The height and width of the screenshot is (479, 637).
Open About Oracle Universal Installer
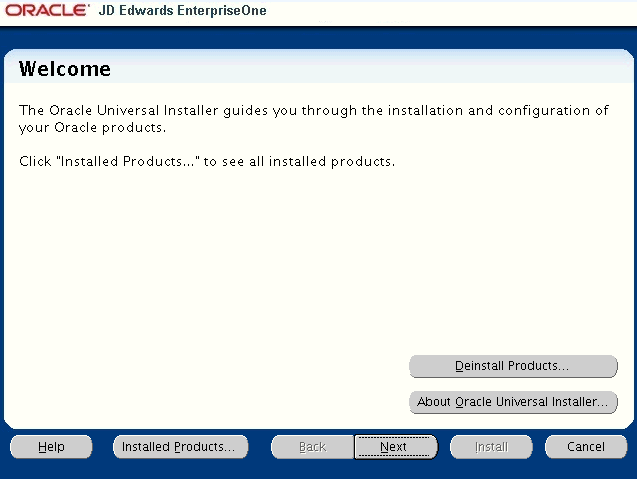(513, 402)
